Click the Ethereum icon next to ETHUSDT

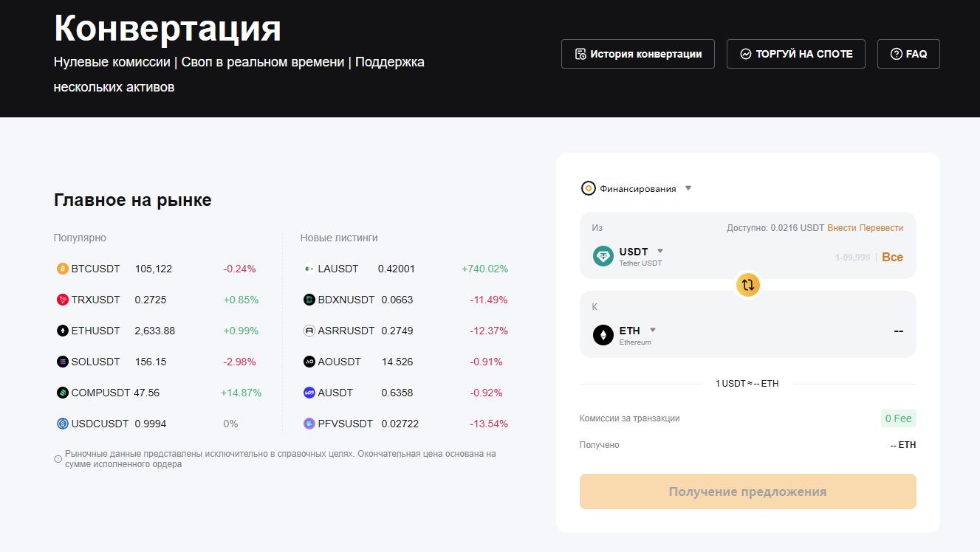tap(62, 331)
